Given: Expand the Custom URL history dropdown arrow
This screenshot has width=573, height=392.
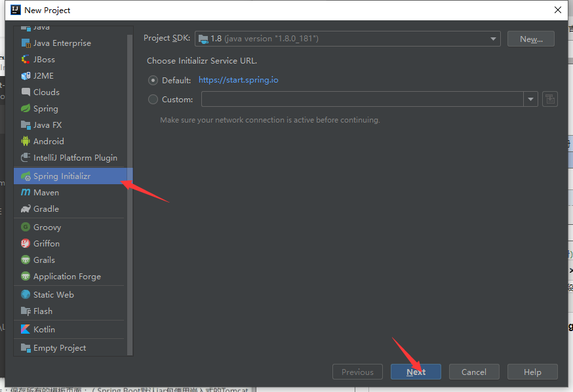Looking at the screenshot, I should (530, 99).
